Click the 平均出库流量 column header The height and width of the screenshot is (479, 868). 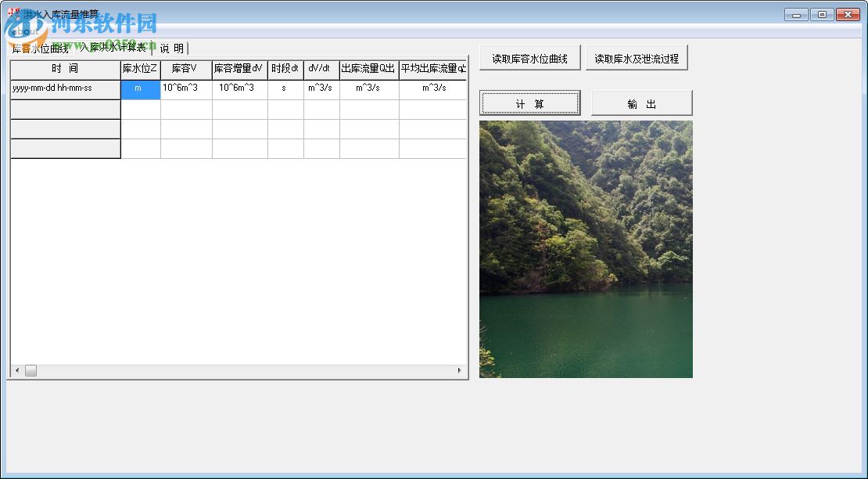(432, 69)
